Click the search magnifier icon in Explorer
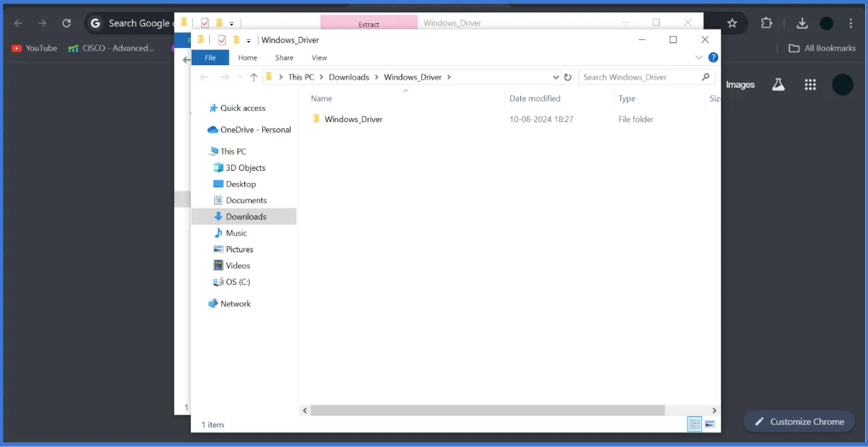868x447 pixels. (x=705, y=77)
